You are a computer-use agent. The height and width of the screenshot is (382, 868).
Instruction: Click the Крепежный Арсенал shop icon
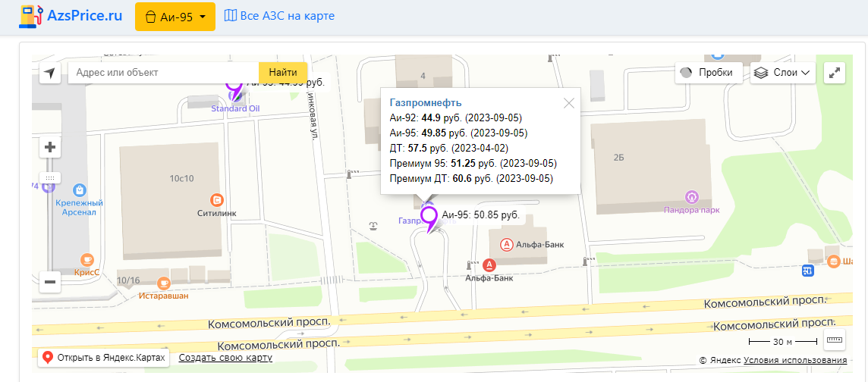click(x=78, y=190)
